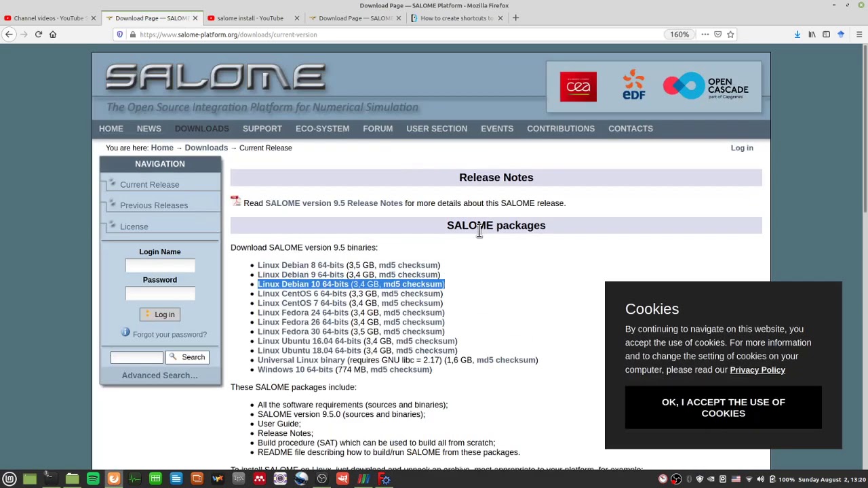Toggle Firefox sidebar icon
868x488 pixels.
point(826,35)
